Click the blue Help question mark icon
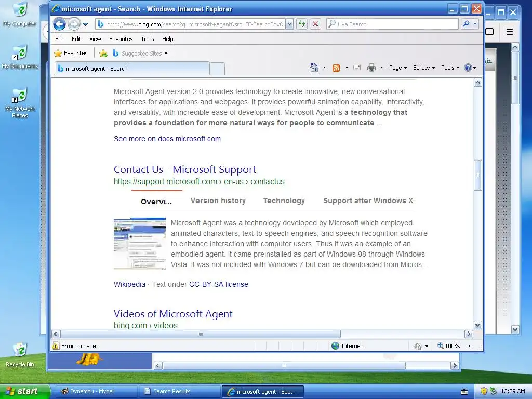 468,68
